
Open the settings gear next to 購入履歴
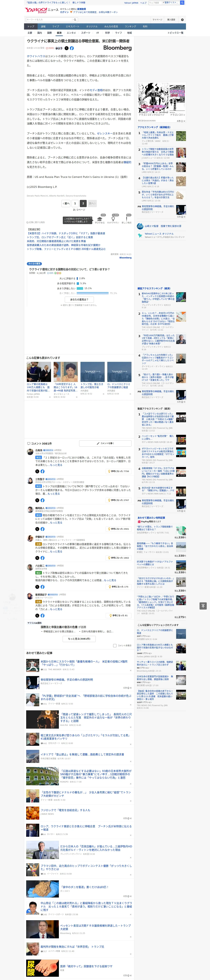point(182,20)
